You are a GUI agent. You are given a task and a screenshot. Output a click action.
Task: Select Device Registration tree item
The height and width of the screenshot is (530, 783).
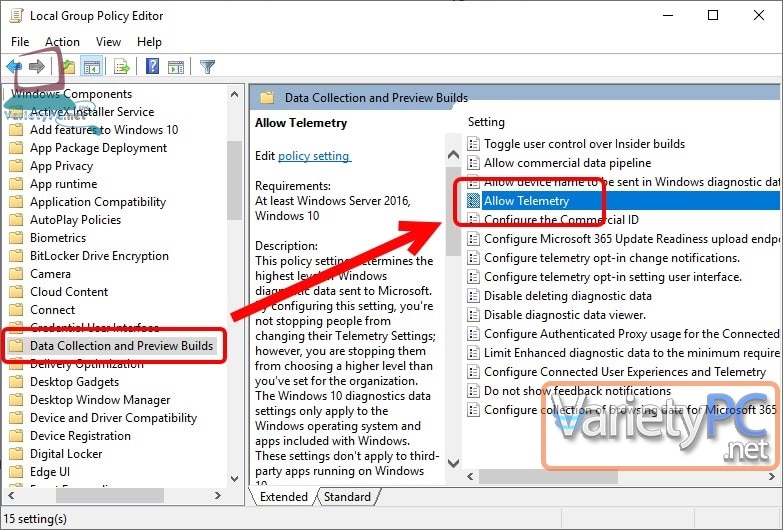click(80, 436)
